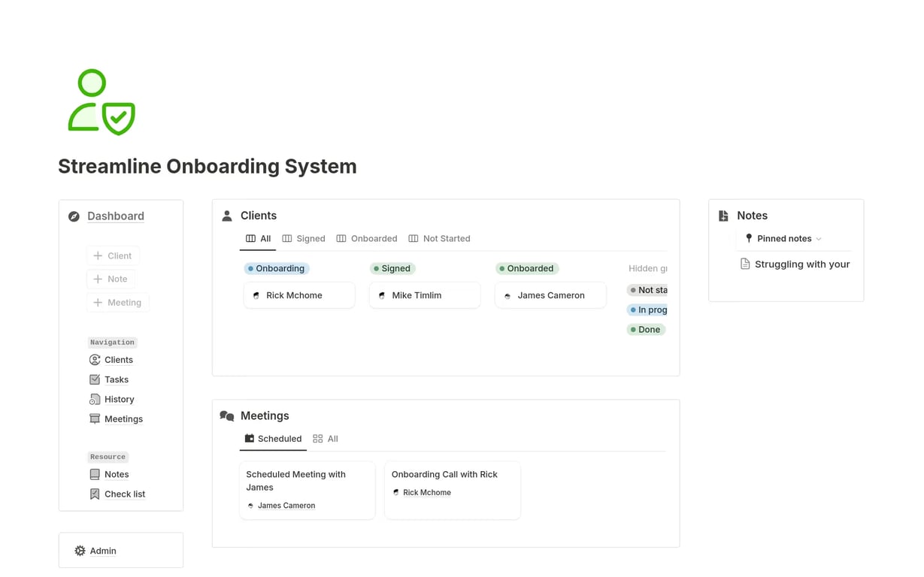The height and width of the screenshot is (577, 924).
Task: Click the Notes book icon under Resource
Action: [95, 475]
